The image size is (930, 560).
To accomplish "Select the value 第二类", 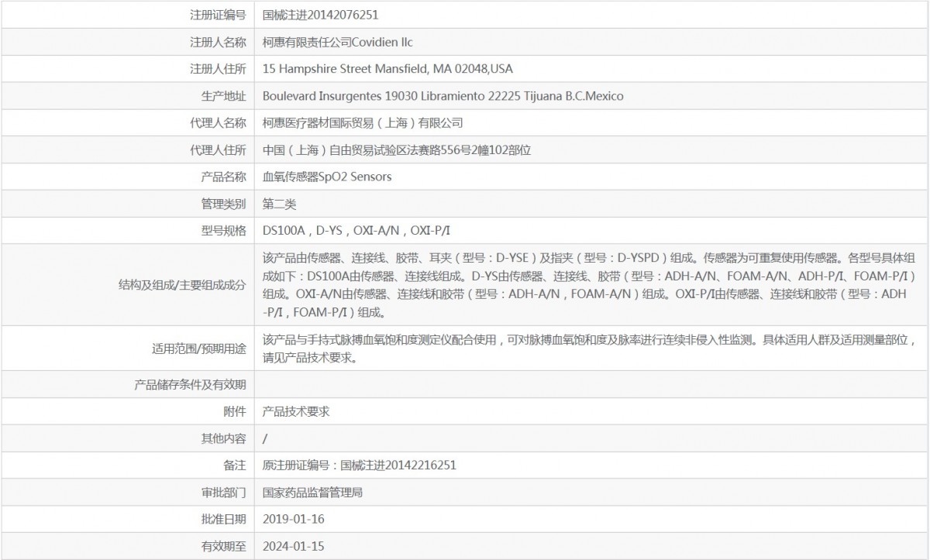I will click(x=280, y=204).
